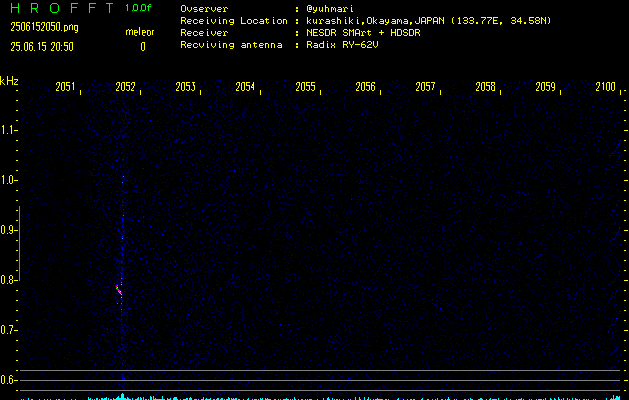The height and width of the screenshot is (400, 629).
Task: Click the 2052 time marker
Action: click(126, 87)
